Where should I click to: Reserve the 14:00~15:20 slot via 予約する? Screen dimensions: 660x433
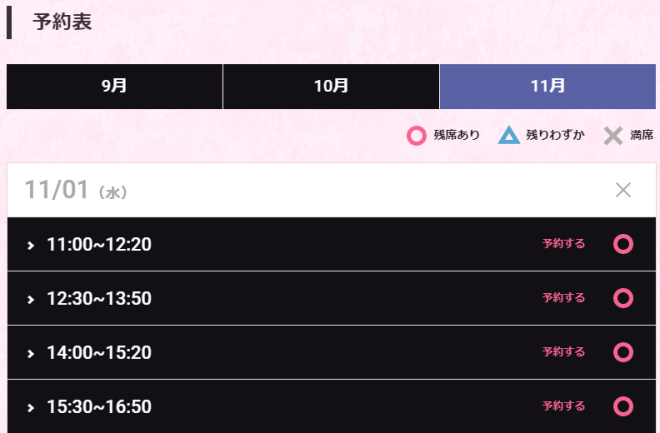563,352
